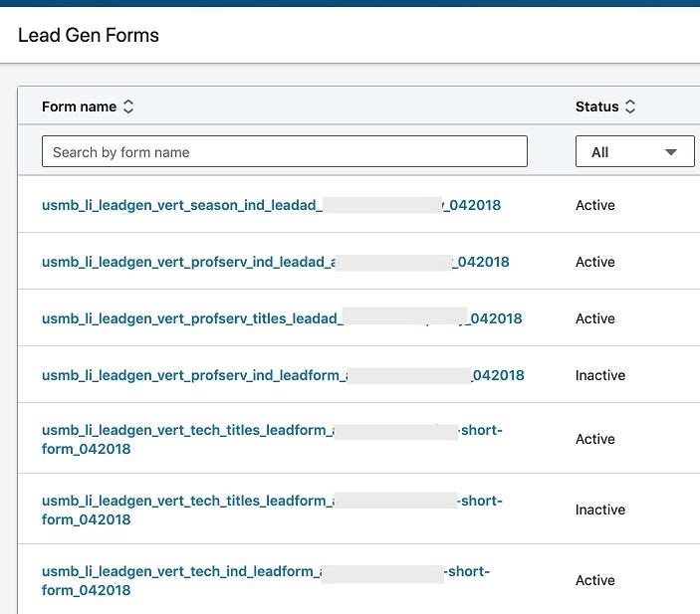Sort the table by Form name column
The height and width of the screenshot is (614, 700).
128,106
